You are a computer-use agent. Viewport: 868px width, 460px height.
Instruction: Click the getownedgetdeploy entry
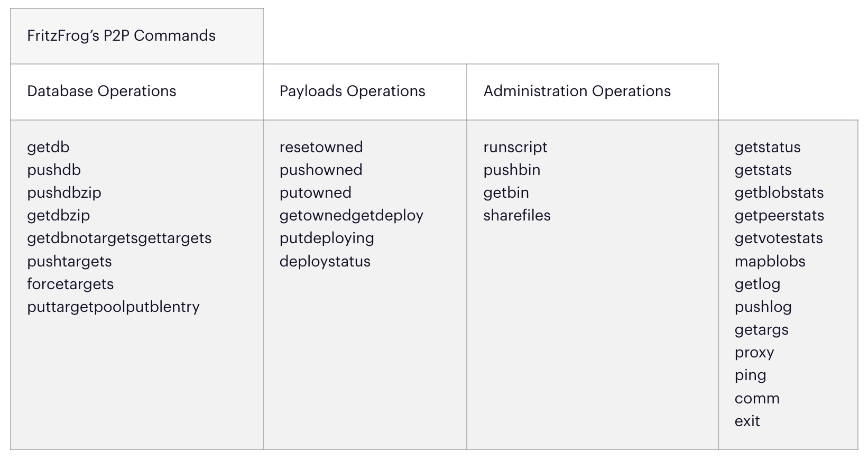[351, 216]
